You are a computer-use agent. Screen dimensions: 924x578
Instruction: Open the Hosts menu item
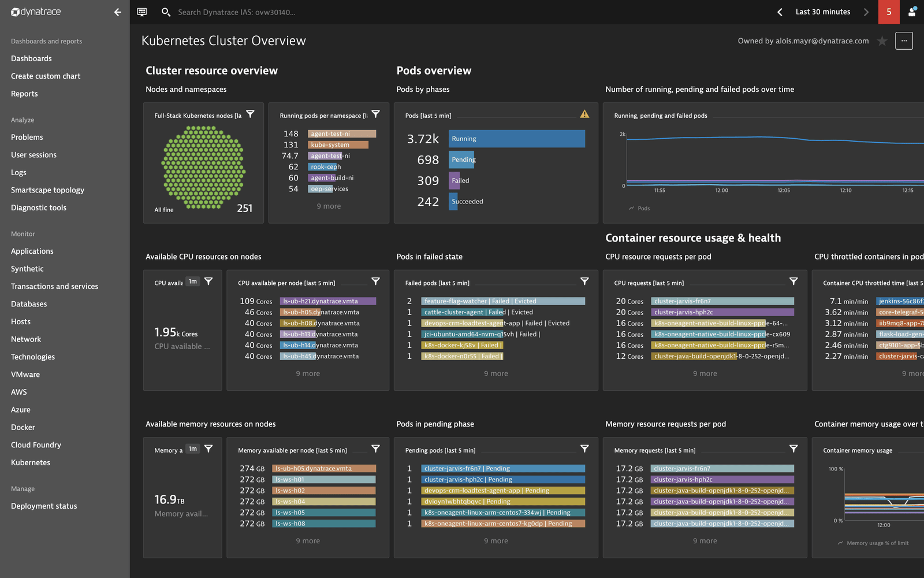click(x=21, y=321)
